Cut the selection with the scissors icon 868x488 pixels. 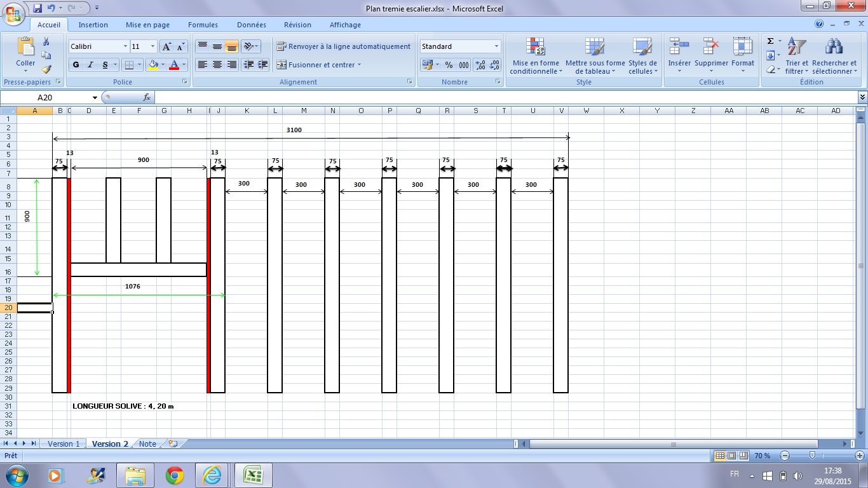(x=46, y=41)
